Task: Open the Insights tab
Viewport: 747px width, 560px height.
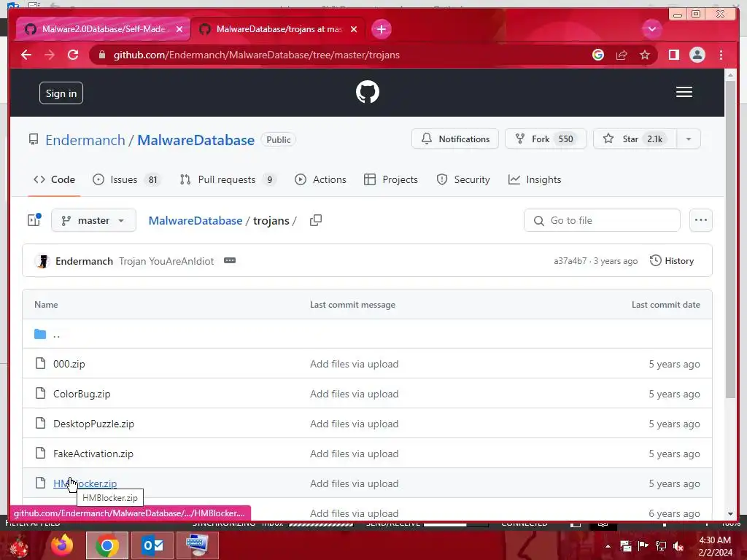Action: 535,179
